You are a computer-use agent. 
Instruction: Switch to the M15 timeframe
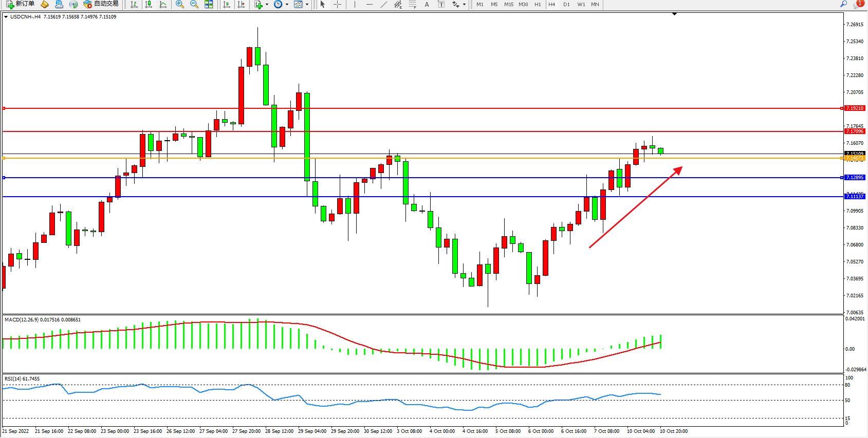[x=509, y=4]
